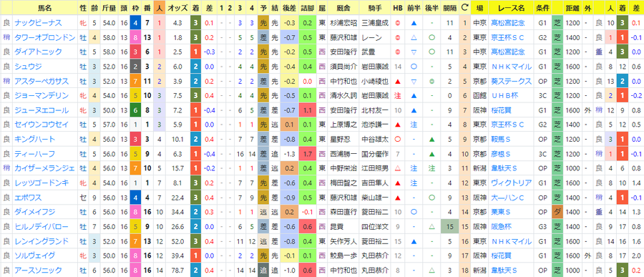Click jockey name 四位洋文
Image resolution: width=644 pixels, height=277 pixels.
[374, 226]
